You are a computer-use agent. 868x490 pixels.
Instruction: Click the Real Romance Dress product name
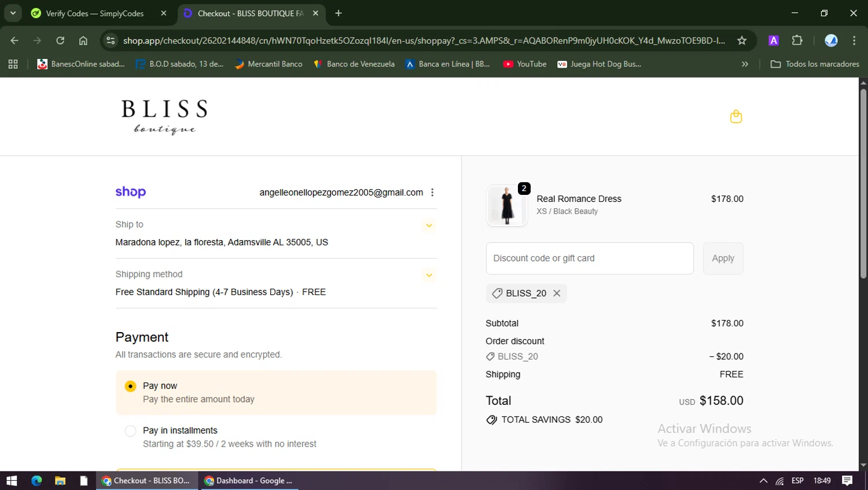pos(579,199)
